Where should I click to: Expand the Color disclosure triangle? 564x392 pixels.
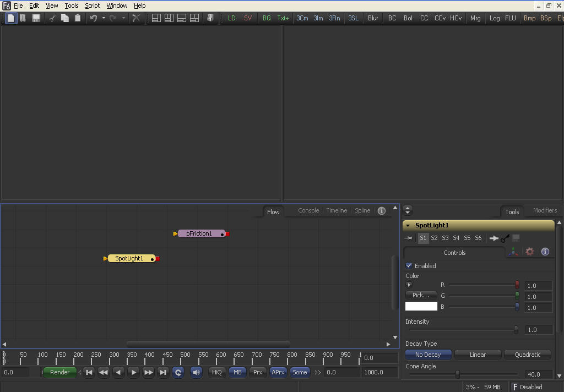409,285
